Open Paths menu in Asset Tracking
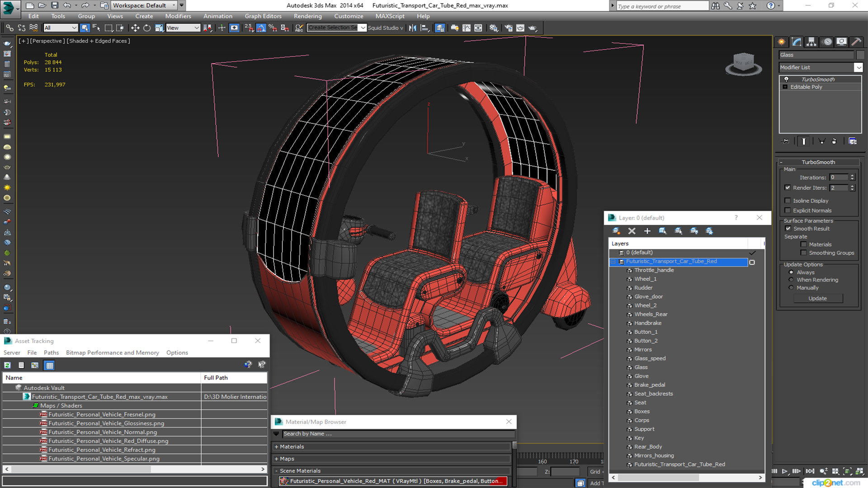Viewport: 868px width, 488px height. coord(51,352)
